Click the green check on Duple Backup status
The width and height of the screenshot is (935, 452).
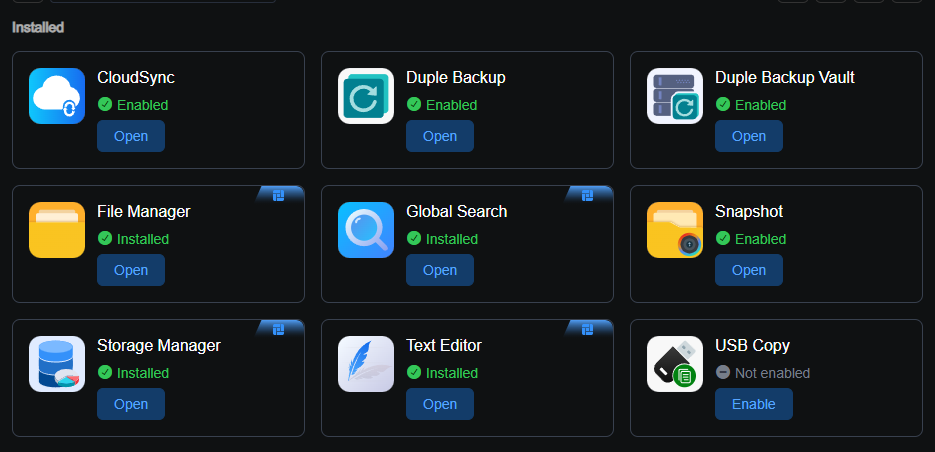[x=414, y=104]
